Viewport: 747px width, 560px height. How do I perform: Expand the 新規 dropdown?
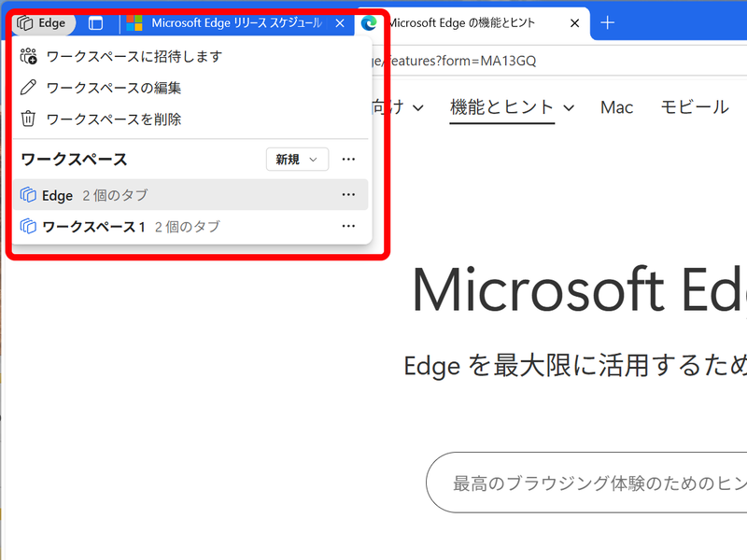click(x=297, y=160)
